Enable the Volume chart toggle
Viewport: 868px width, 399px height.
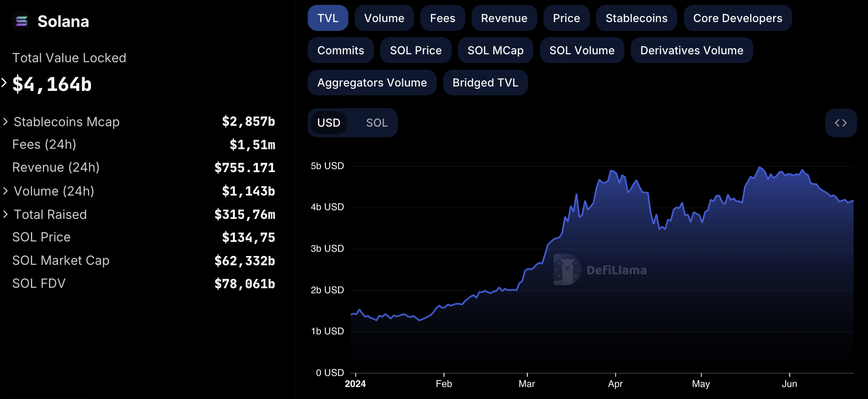pyautogui.click(x=384, y=18)
